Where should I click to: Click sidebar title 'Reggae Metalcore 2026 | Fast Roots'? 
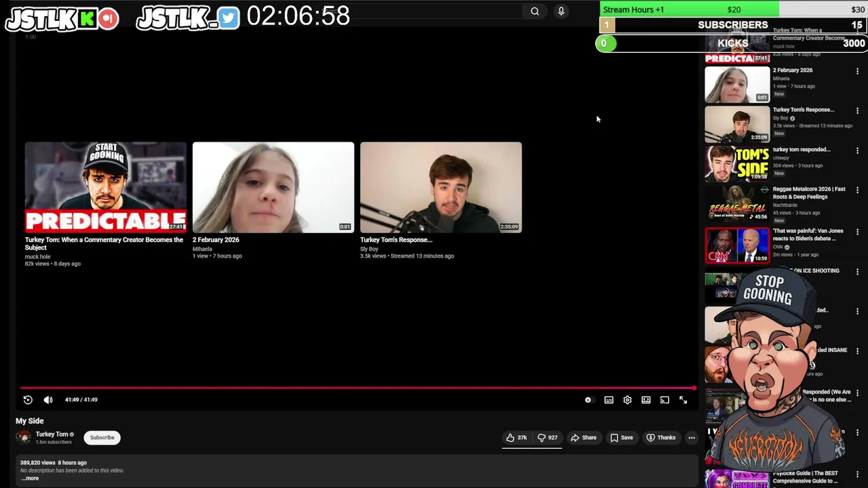809,193
